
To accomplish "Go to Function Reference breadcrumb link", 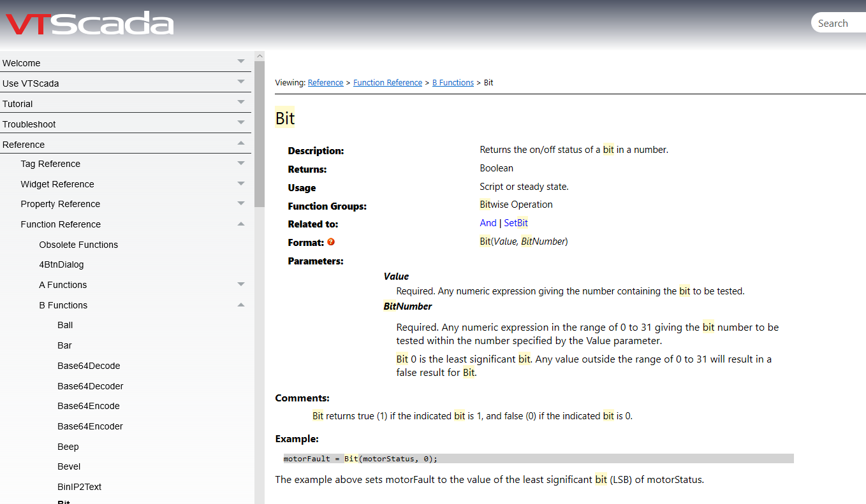I will [388, 83].
